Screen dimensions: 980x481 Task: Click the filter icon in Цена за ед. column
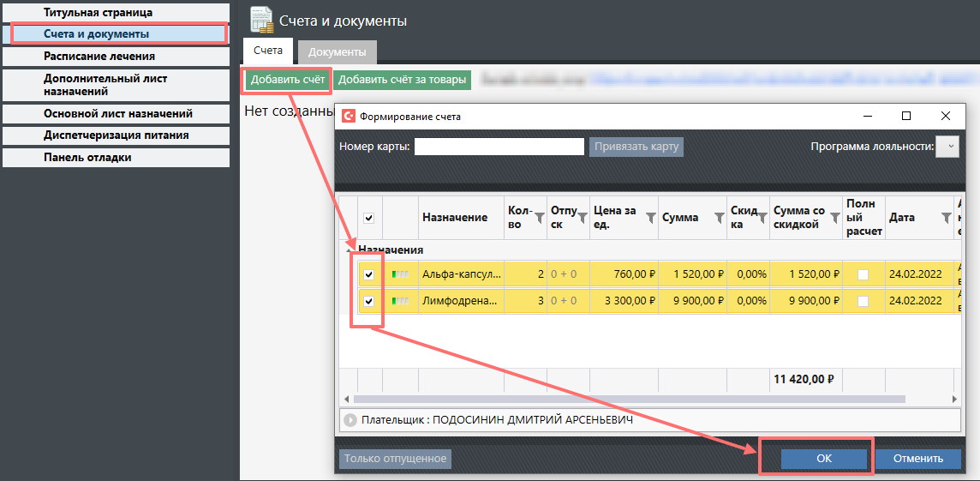(649, 218)
